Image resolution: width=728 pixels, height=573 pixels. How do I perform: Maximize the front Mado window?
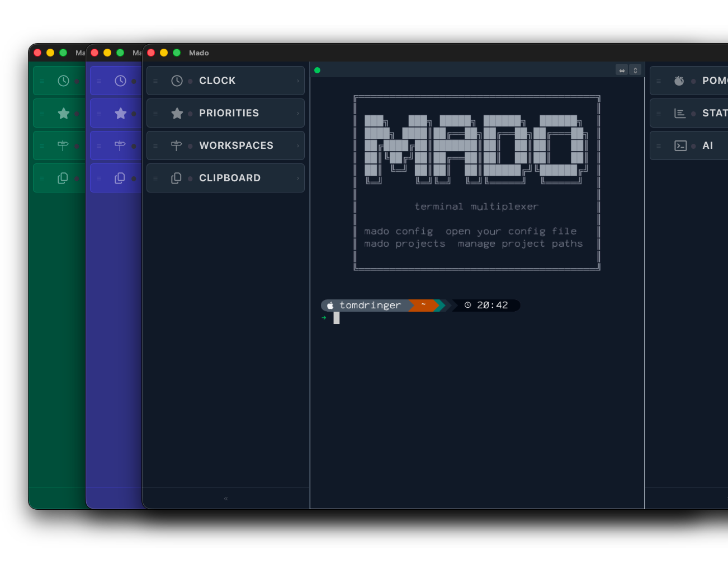point(177,53)
